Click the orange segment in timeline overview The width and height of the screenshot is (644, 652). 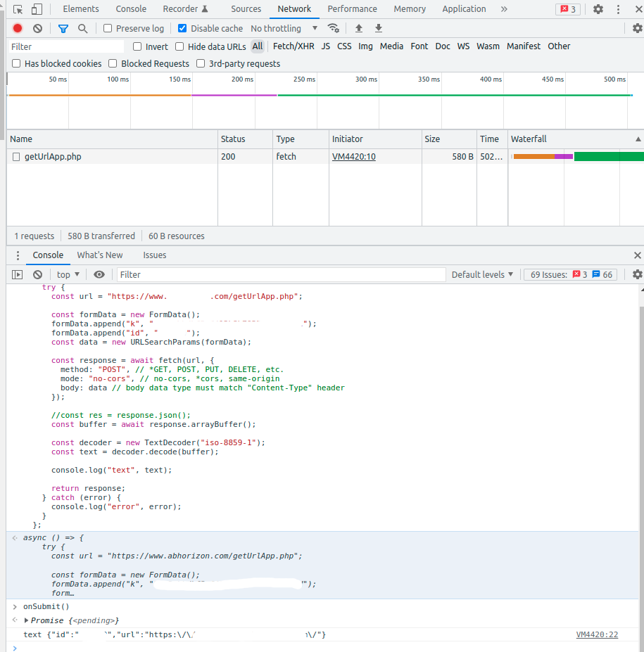pos(100,95)
